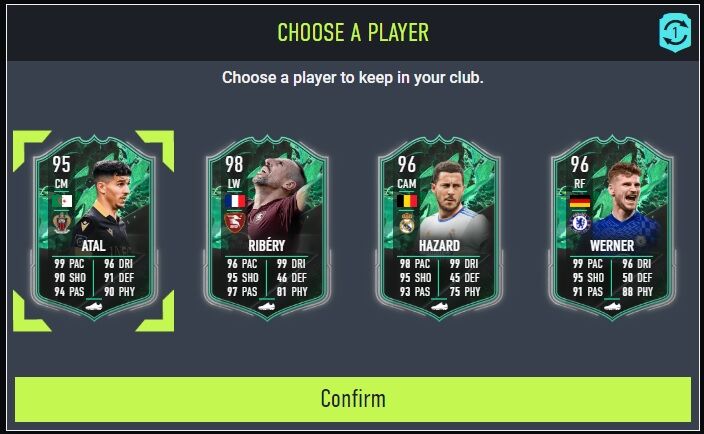
Task: Click the Ribéry name label
Action: 267,245
